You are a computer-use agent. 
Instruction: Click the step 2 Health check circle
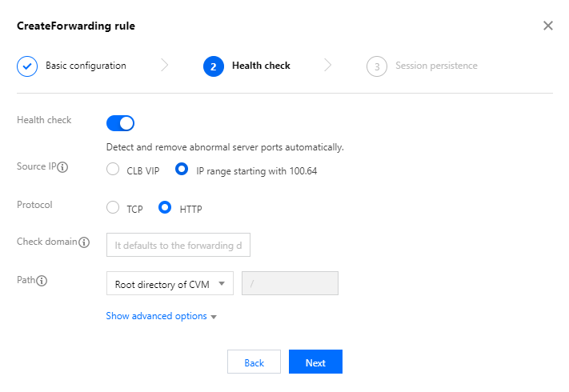(214, 66)
